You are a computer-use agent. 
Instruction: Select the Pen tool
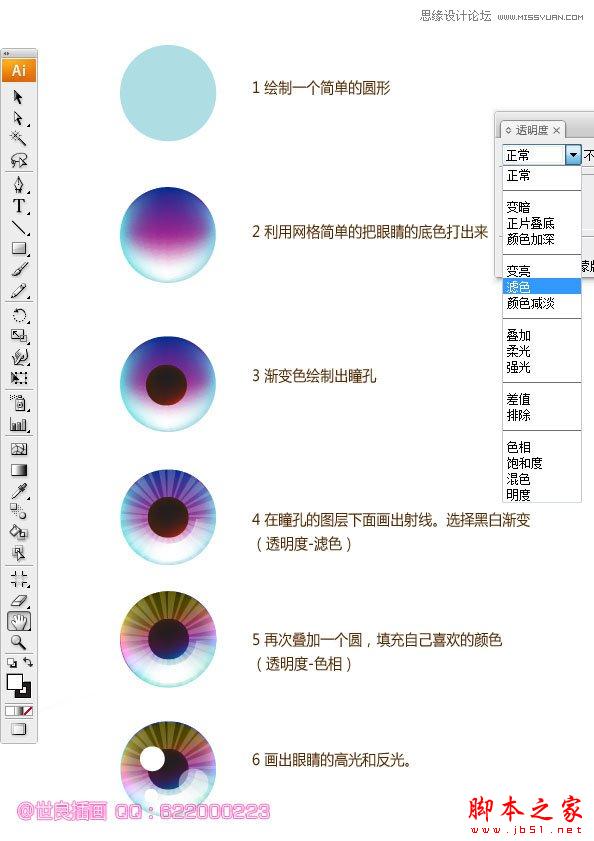[19, 185]
